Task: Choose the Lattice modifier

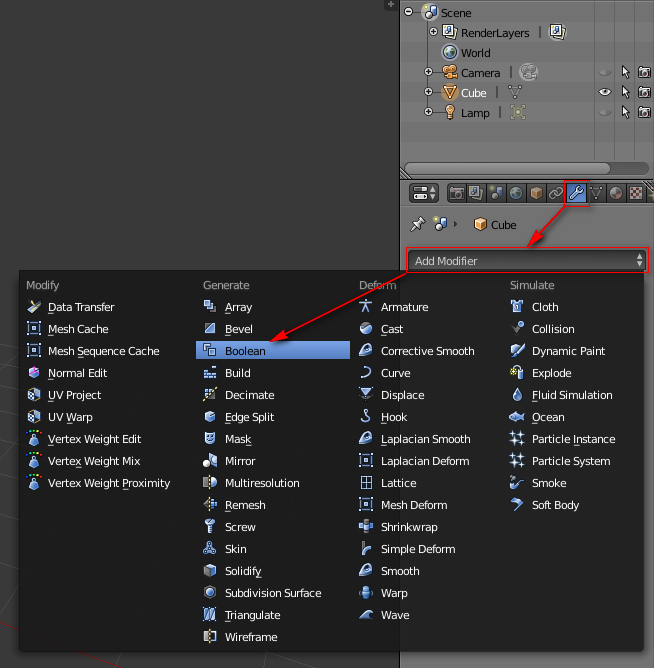Action: [428, 483]
